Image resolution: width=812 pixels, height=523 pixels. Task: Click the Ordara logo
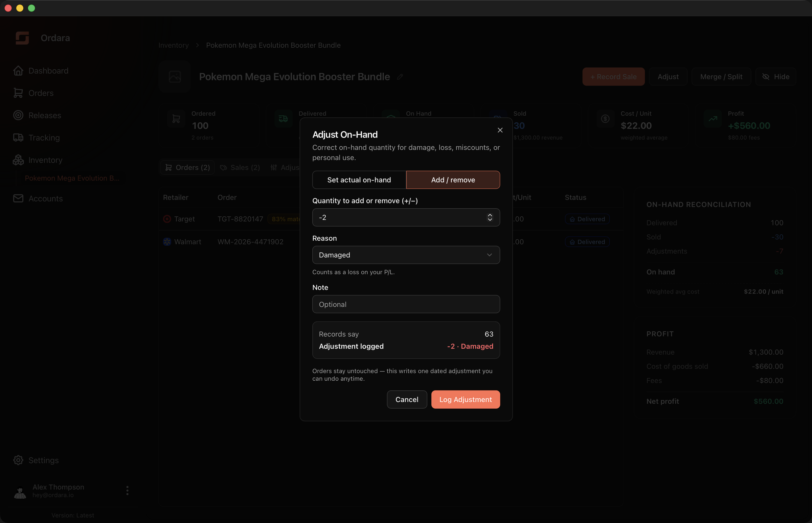coord(22,38)
